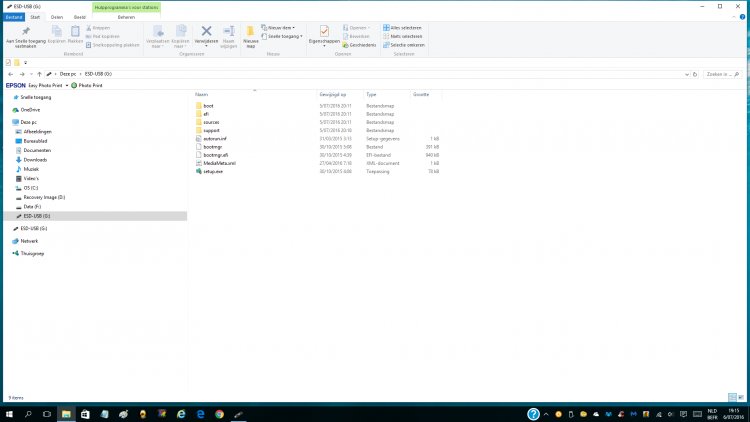Click the Eigenschappen properties icon

[325, 36]
